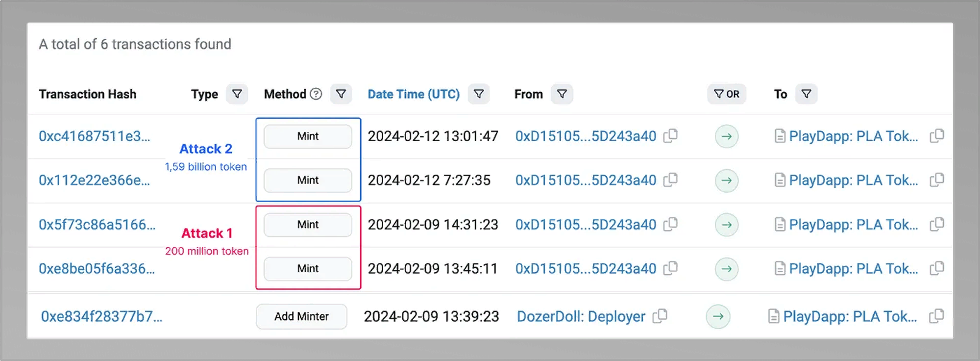Click green arrow in 14:31:23 transaction row
Screen dimensions: 980x361
(x=727, y=225)
